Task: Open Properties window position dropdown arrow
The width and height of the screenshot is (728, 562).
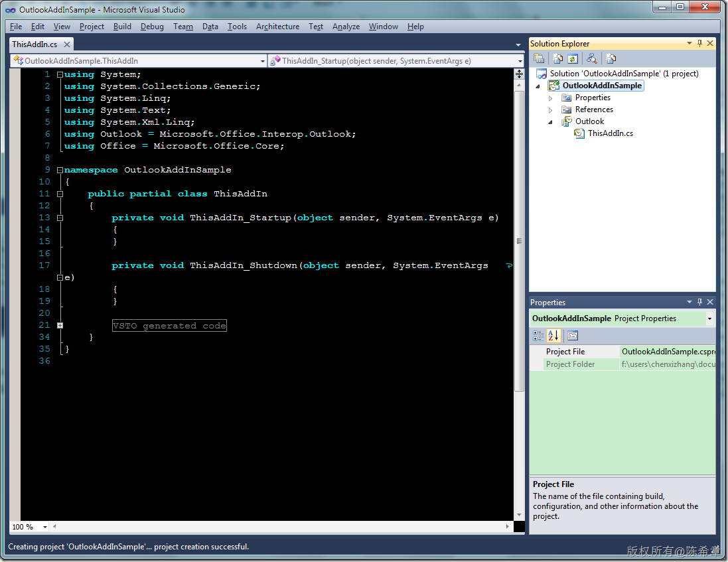Action: click(690, 302)
